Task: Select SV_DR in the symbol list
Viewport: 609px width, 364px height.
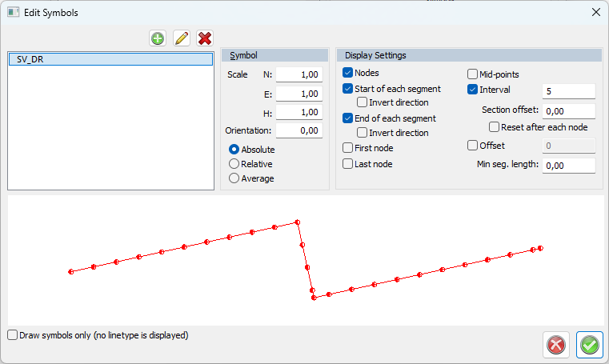Action: [110, 59]
